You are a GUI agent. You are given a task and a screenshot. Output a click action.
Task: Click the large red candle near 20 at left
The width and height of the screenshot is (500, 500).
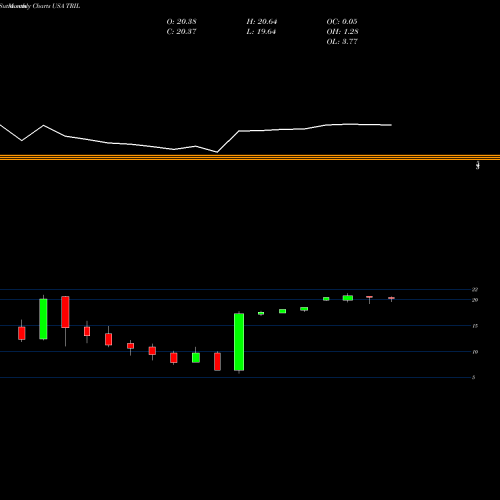(65, 312)
